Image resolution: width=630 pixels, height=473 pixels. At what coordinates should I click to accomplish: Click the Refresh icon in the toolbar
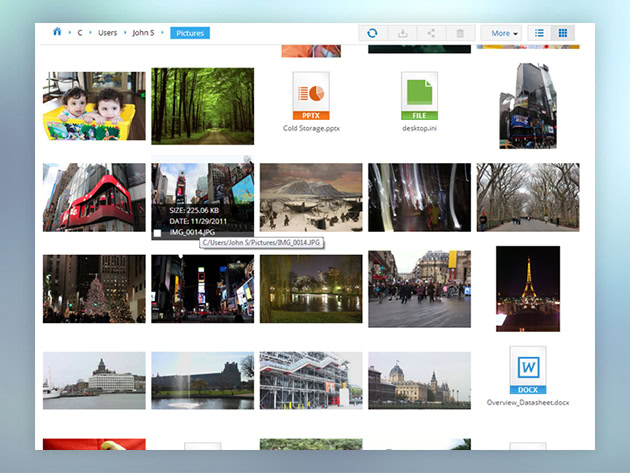tap(372, 33)
